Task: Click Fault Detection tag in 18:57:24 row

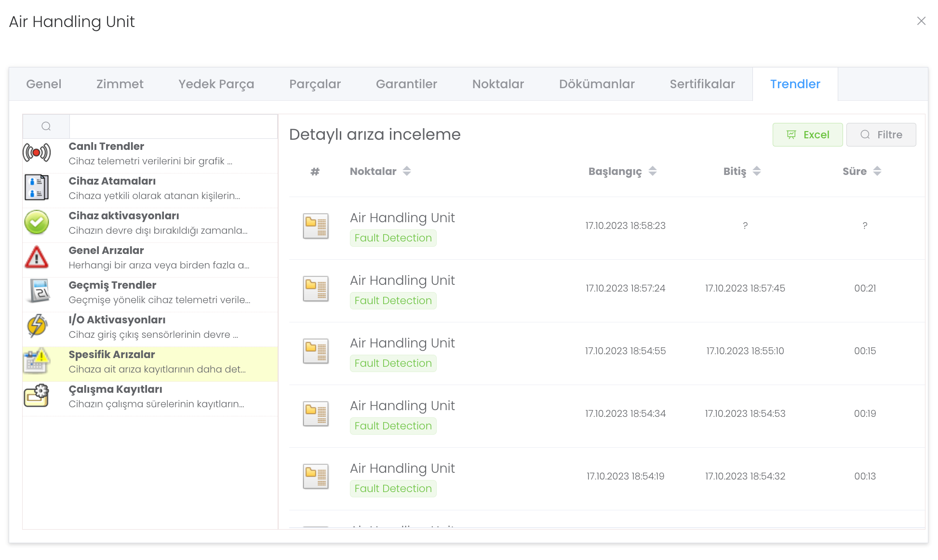Action: tap(393, 301)
